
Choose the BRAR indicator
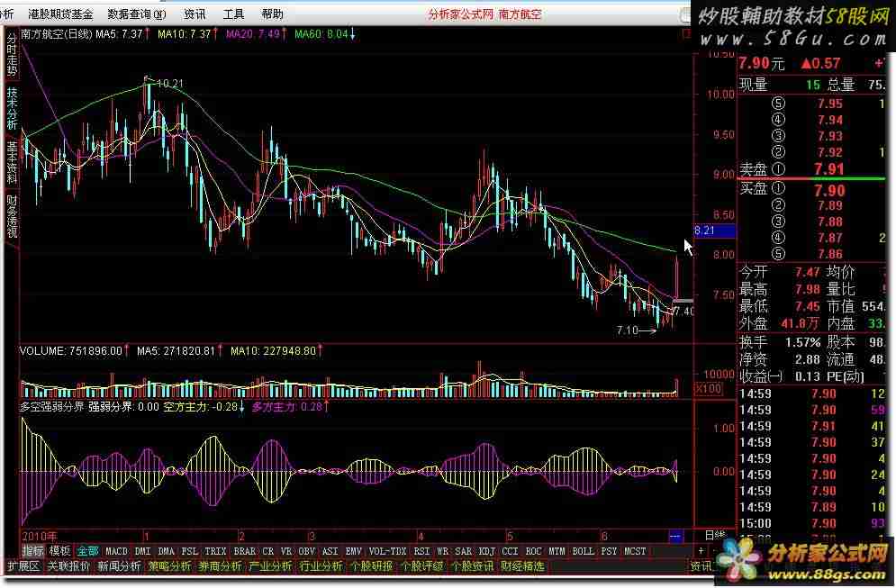click(x=245, y=551)
